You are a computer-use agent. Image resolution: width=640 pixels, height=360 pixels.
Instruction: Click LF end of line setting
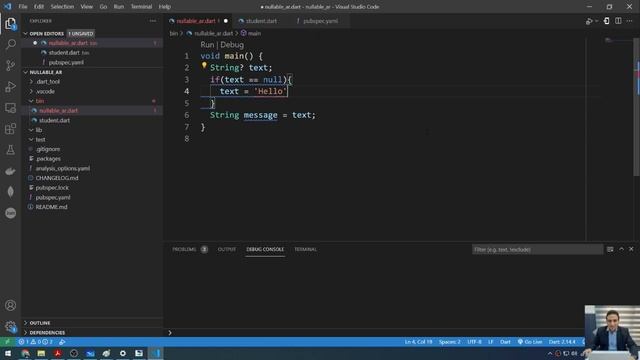[x=491, y=342]
